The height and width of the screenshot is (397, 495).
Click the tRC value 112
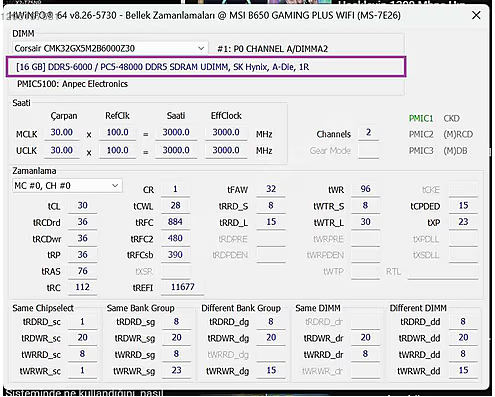tap(83, 287)
